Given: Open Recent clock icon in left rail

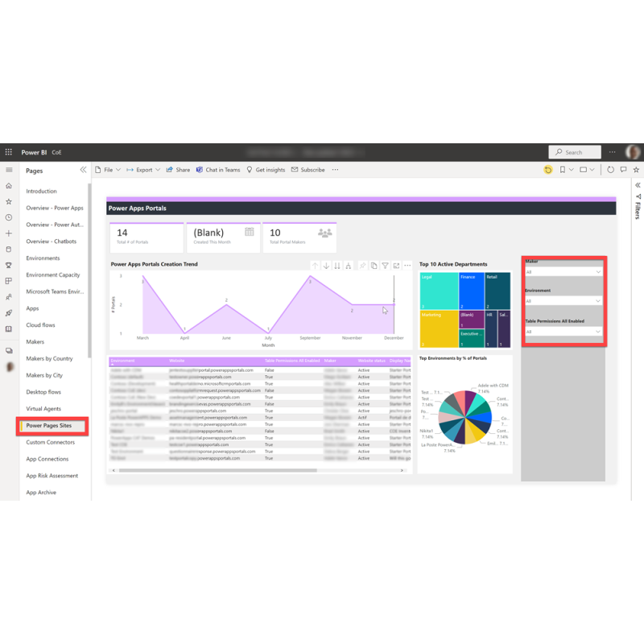Looking at the screenshot, I should coord(9,217).
